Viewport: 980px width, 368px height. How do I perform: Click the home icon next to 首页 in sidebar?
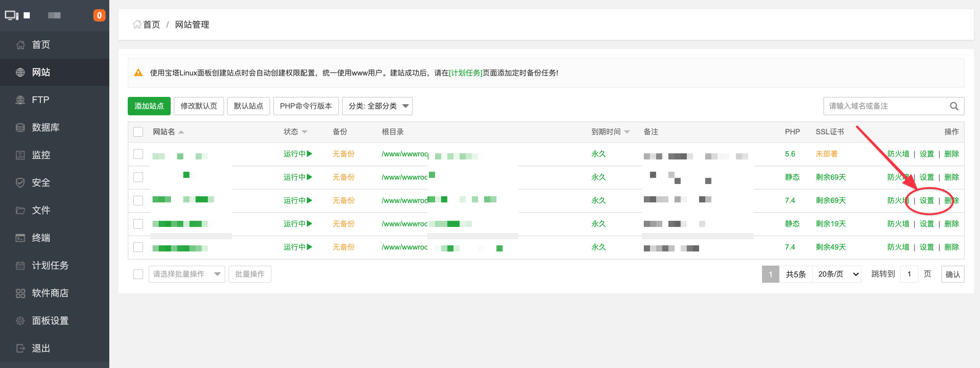21,45
